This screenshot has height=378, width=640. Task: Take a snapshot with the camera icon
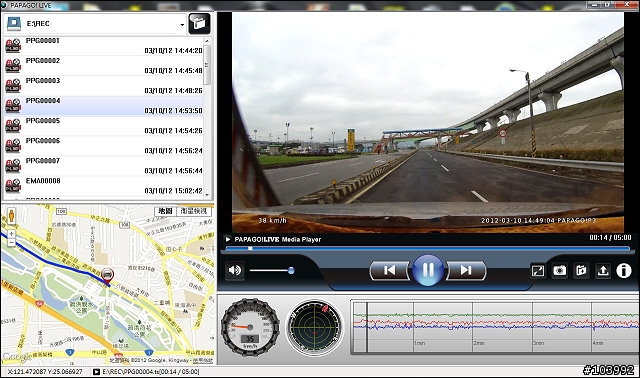click(560, 270)
